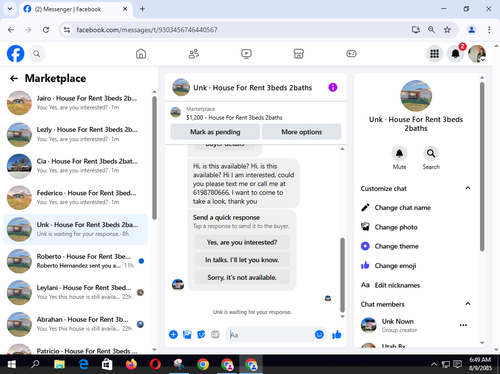The width and height of the screenshot is (500, 374).
Task: Collapse the Chat members section
Action: [468, 304]
